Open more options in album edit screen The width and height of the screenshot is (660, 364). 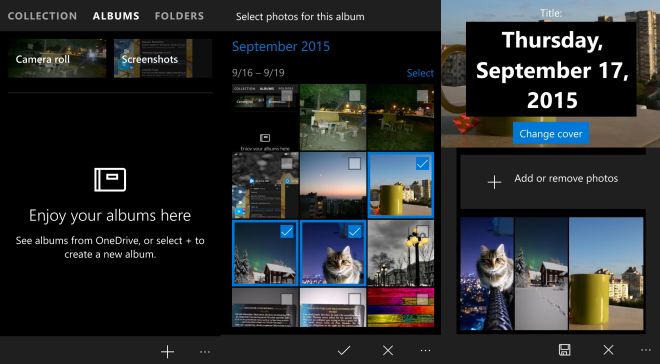coord(647,350)
